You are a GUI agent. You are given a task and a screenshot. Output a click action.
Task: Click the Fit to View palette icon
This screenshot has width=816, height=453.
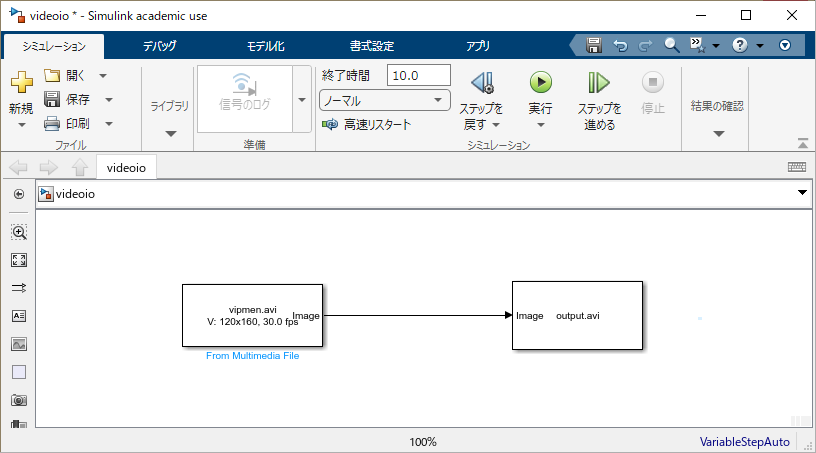pyautogui.click(x=19, y=260)
